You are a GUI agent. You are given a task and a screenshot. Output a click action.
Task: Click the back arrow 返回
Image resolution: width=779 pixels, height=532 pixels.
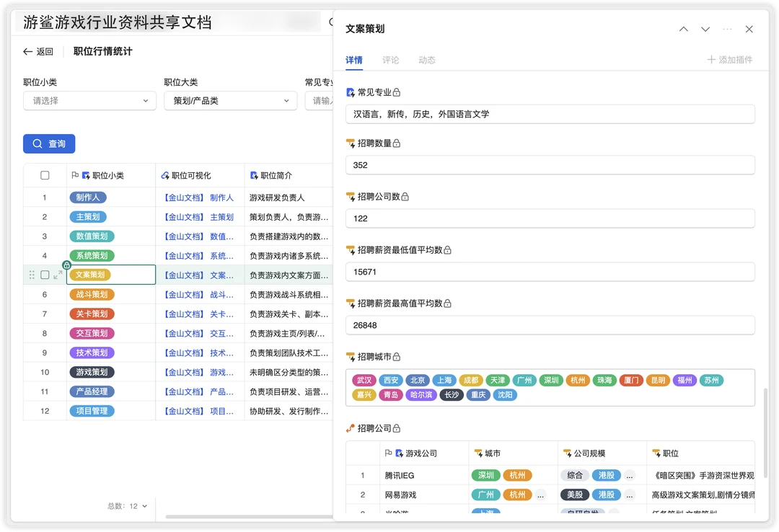pyautogui.click(x=38, y=52)
